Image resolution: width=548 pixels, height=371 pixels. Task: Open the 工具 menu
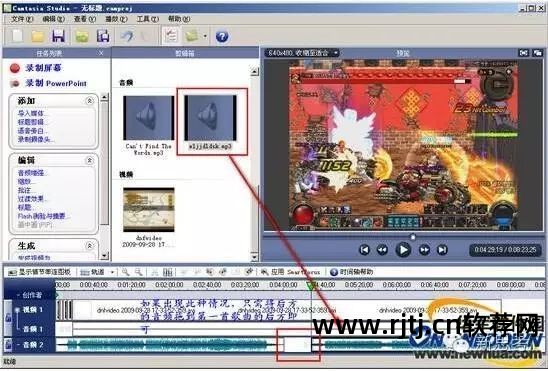[147, 19]
